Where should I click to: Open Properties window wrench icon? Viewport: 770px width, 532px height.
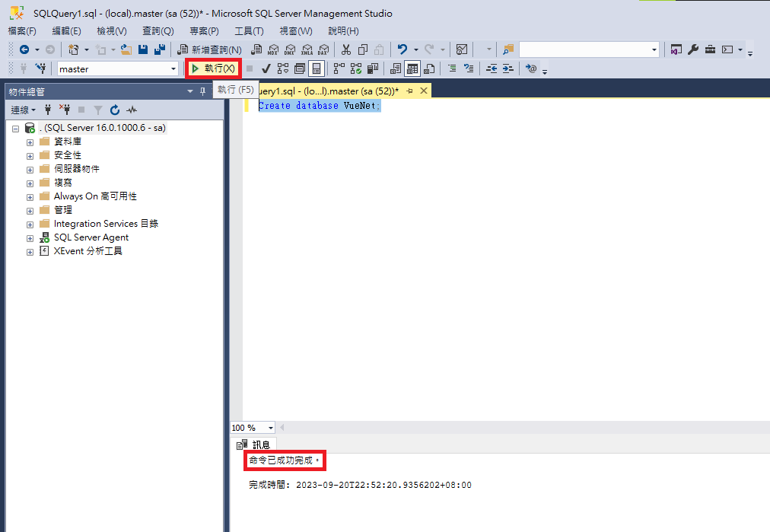pos(693,49)
